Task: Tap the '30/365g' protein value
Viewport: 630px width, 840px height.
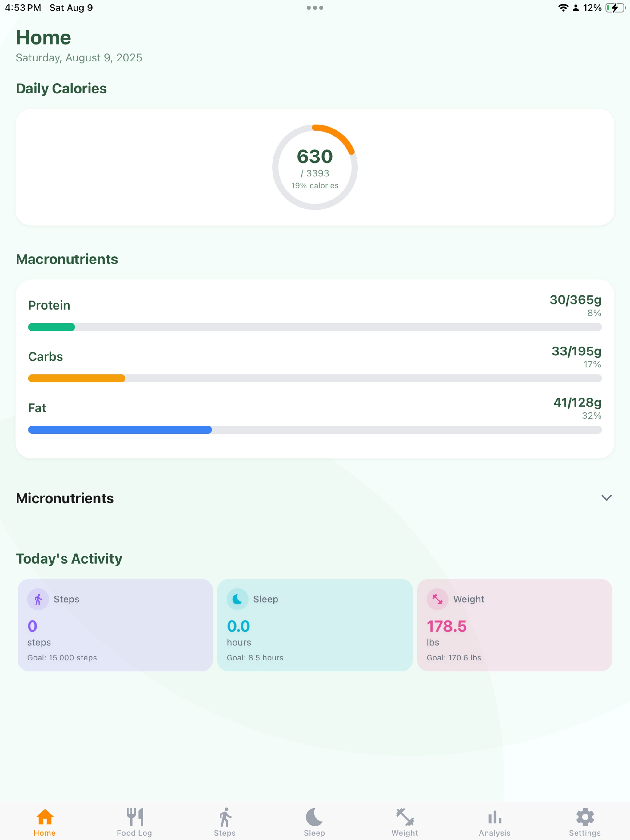Action: (576, 300)
